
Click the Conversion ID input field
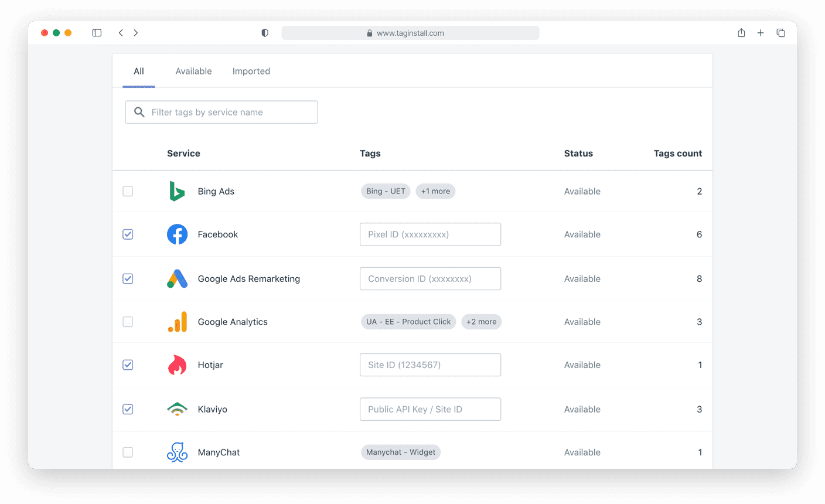(431, 279)
